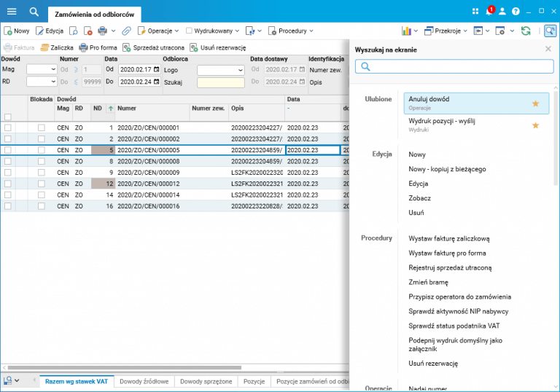Screen dimensions: 560x392
Task: Click the Nowy button in toolbar
Action: pos(17,31)
